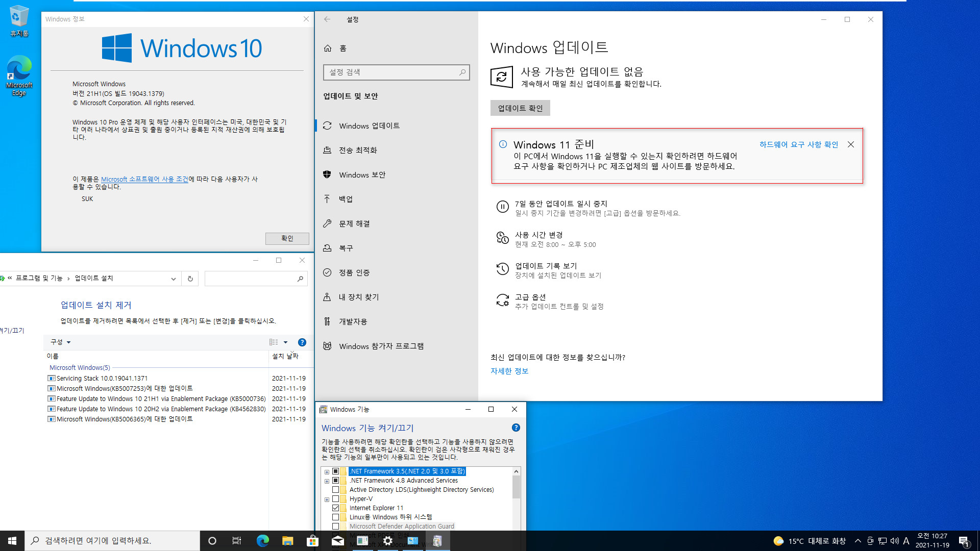
Task: Launch Microsoft Edge from taskbar
Action: [x=262, y=541]
